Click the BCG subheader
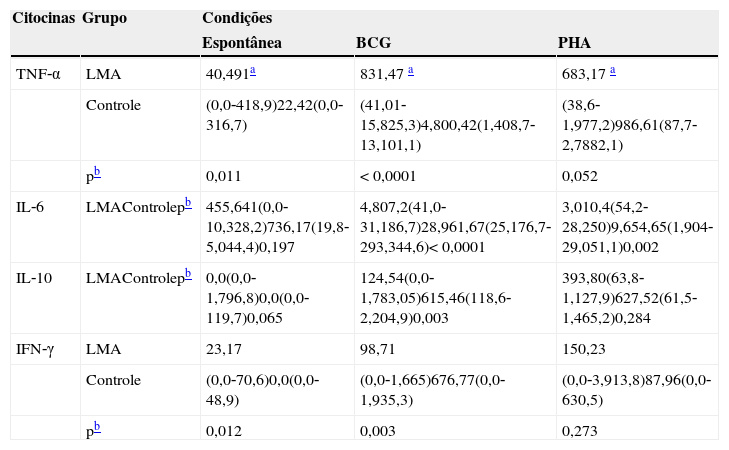The image size is (729, 450). 373,43
